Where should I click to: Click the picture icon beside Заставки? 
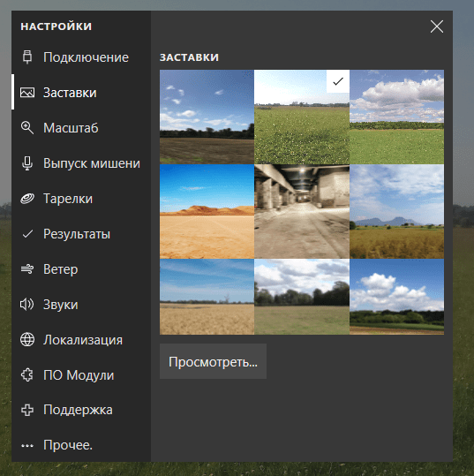coord(27,93)
